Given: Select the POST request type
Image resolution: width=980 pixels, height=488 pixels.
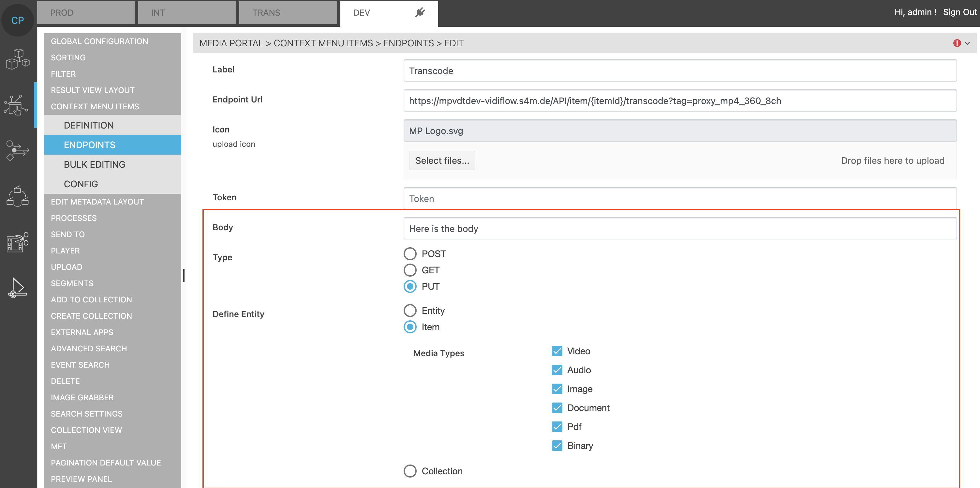Looking at the screenshot, I should click(x=410, y=254).
